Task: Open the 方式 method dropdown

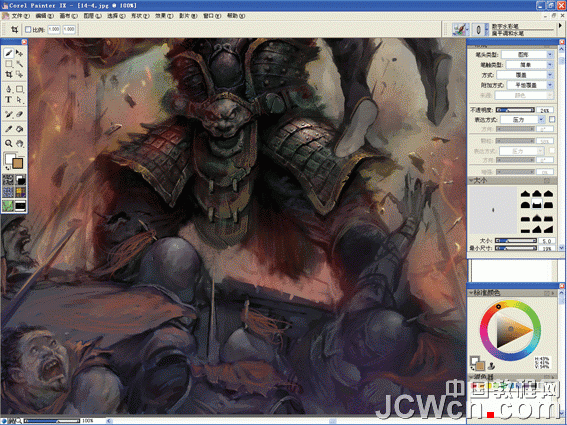Action: (525, 75)
